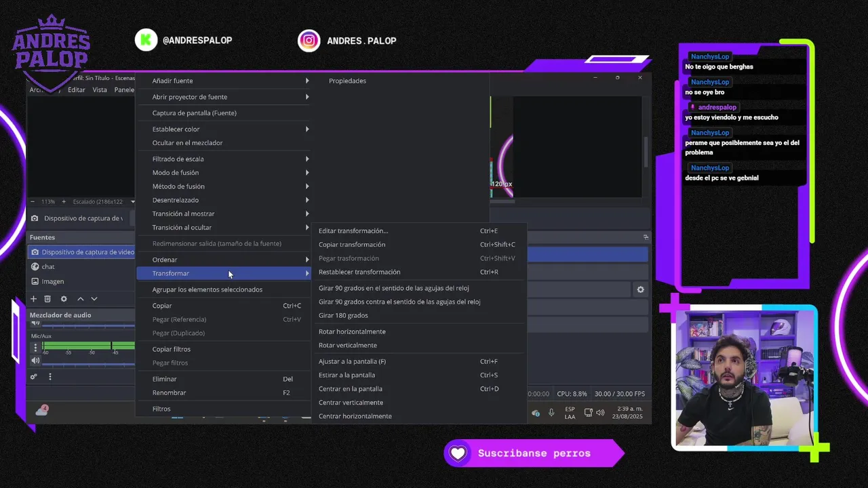Click Captura de pantalla (Fuente)
This screenshot has height=488, width=868.
pyautogui.click(x=223, y=113)
